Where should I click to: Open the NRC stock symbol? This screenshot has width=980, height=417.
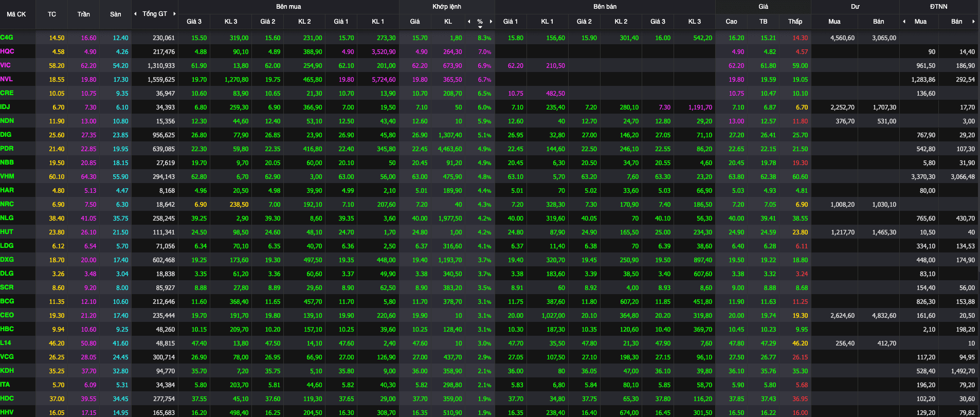(x=7, y=204)
